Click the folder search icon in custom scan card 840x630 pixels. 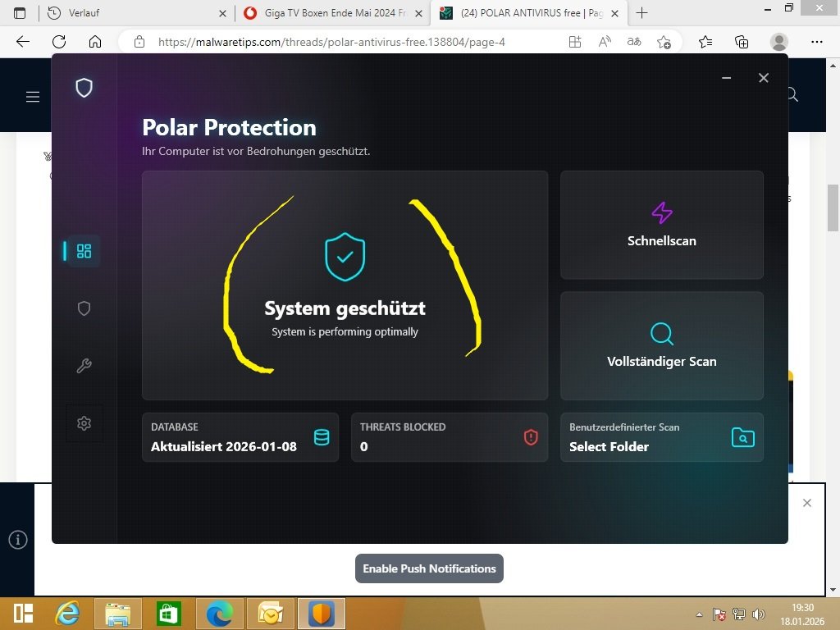743,437
